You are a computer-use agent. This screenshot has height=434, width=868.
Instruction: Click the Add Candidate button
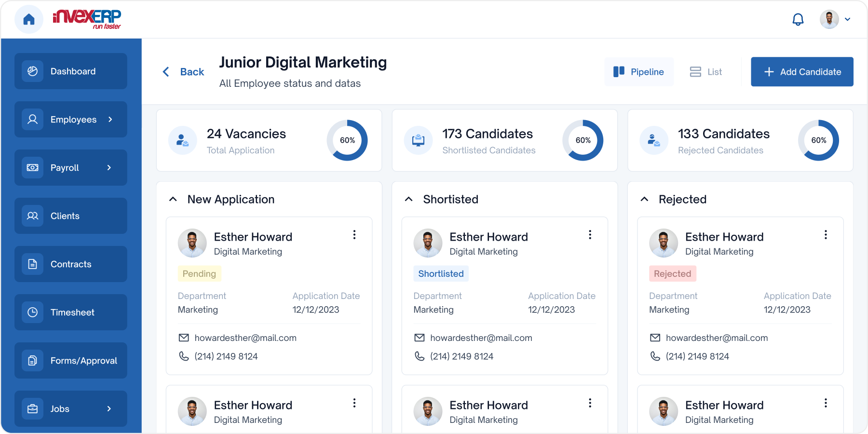(802, 72)
